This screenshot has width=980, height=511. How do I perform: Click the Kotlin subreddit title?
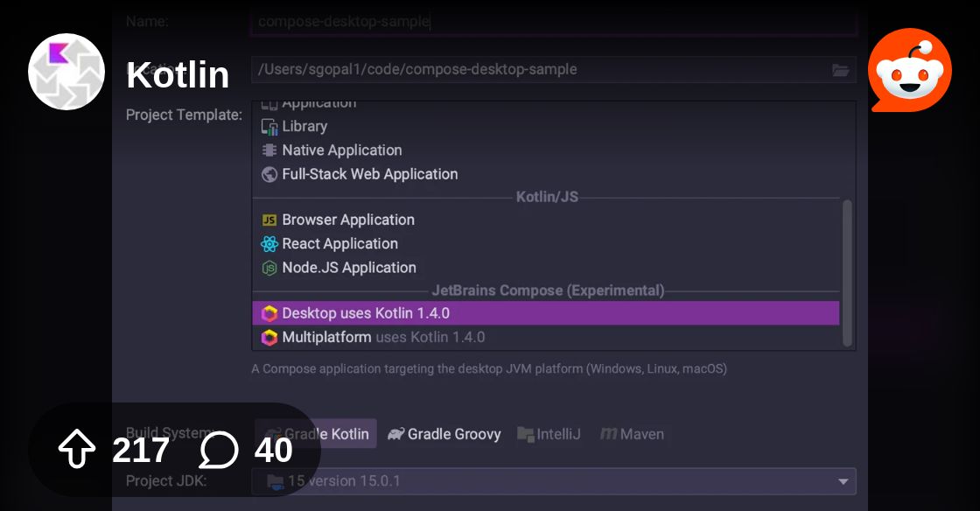(x=178, y=75)
